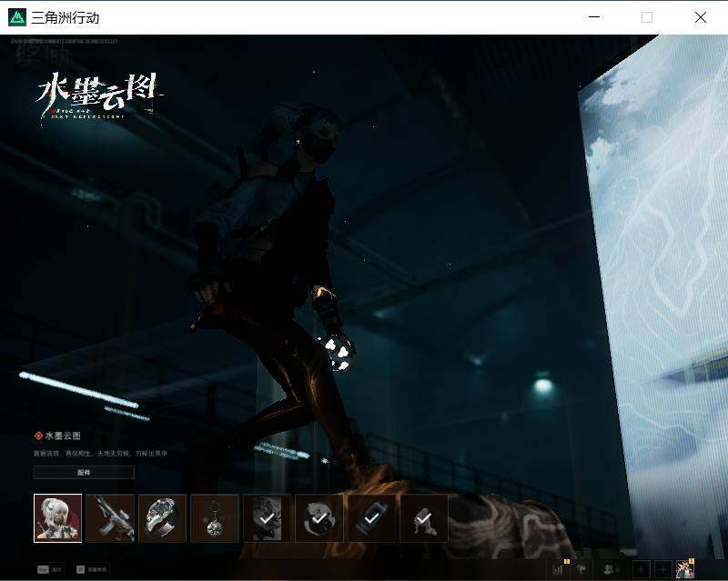Click the first empty squad plus slot
728x581 pixels.
[642, 570]
